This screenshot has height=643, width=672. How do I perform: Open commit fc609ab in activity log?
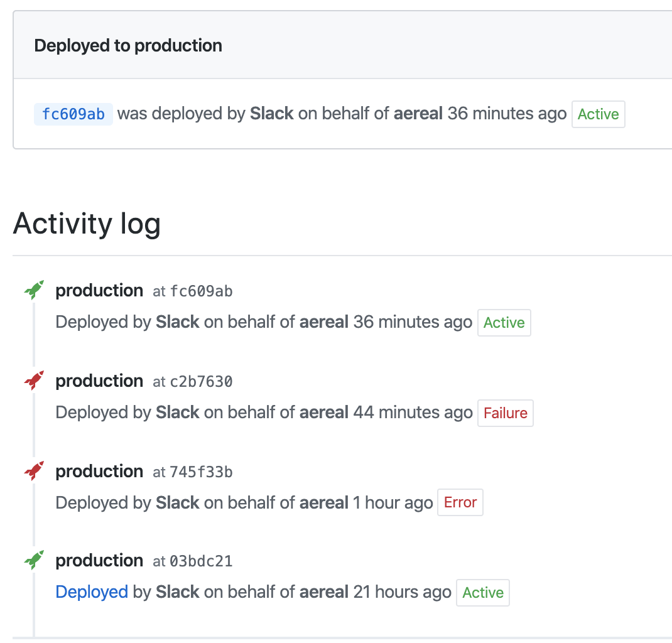click(201, 291)
